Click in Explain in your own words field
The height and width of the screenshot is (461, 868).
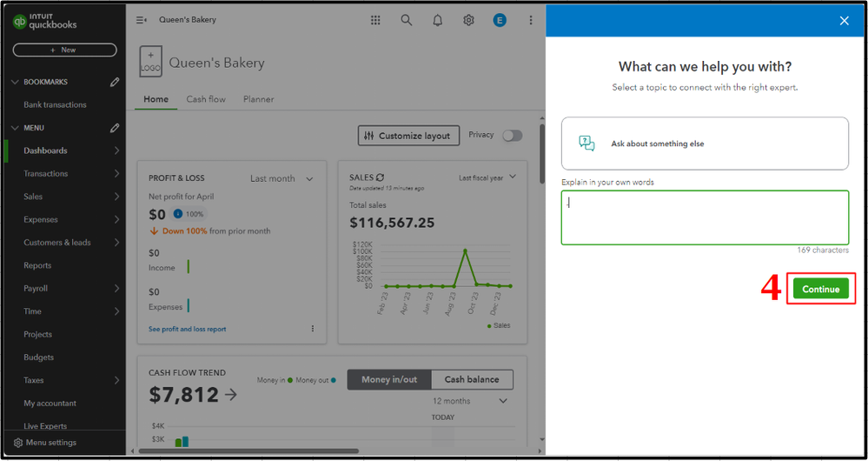pyautogui.click(x=705, y=217)
